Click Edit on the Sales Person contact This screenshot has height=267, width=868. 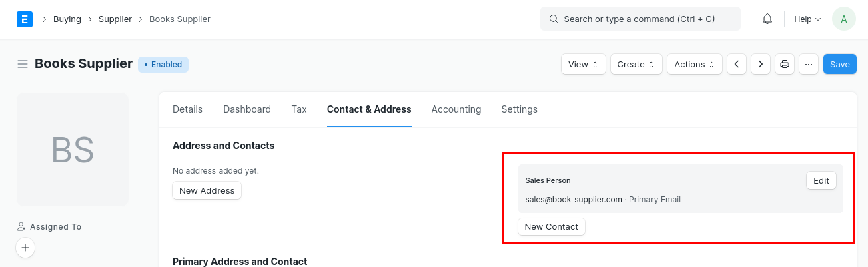[821, 180]
